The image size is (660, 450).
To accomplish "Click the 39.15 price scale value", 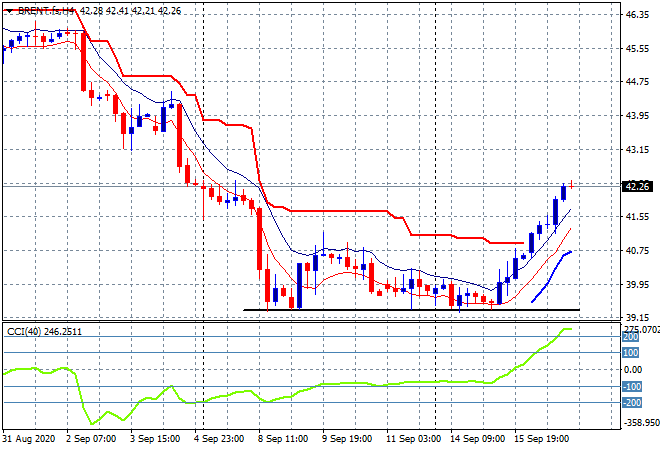I will [x=637, y=318].
